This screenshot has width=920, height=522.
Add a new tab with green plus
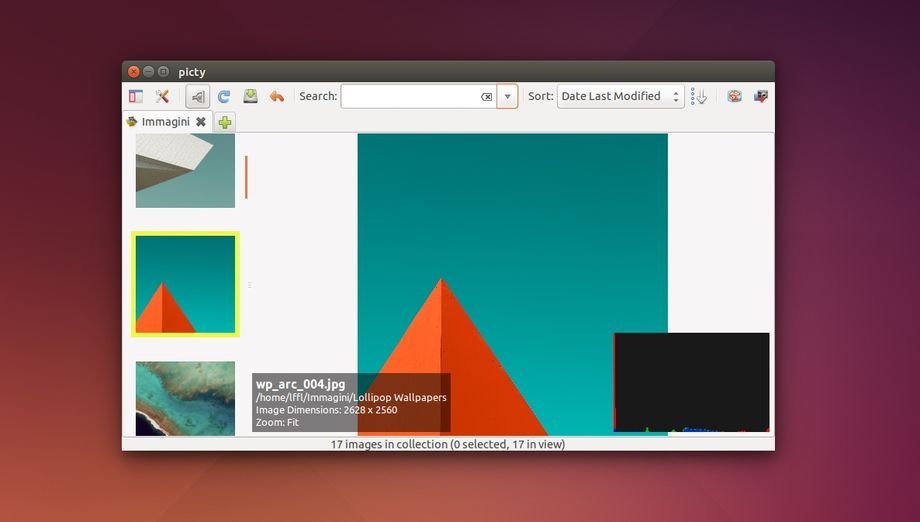click(x=225, y=122)
